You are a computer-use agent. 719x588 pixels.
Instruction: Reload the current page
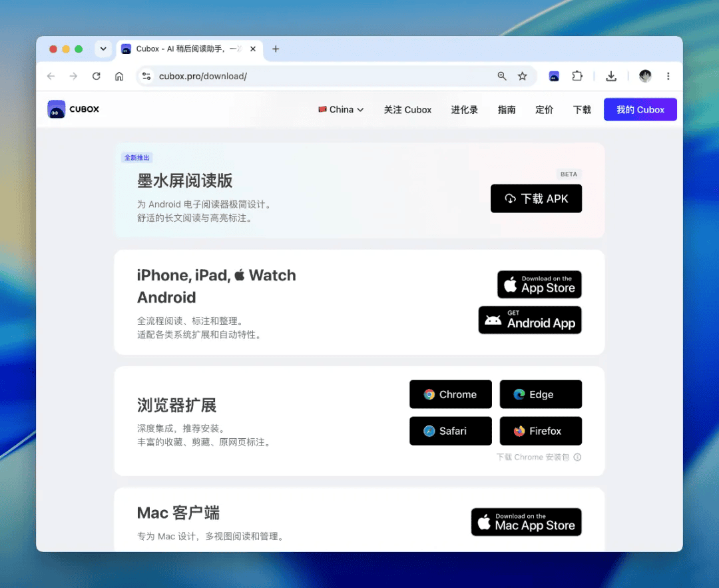coord(97,76)
